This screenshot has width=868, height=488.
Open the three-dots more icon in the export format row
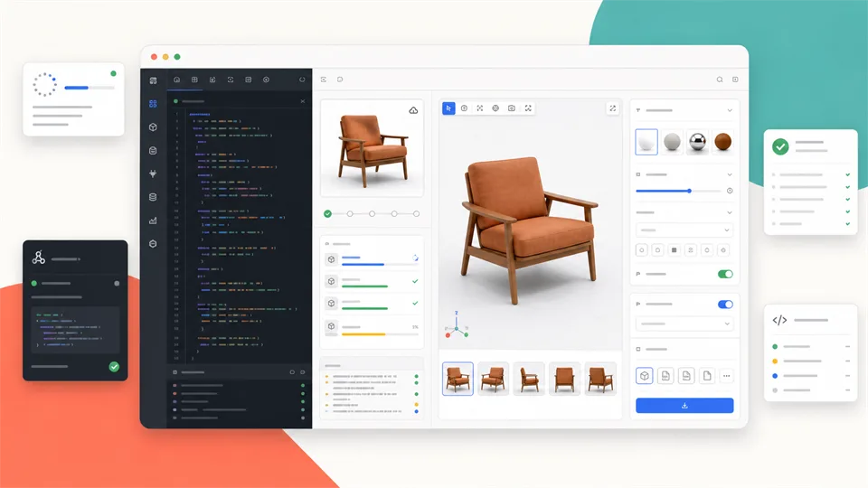coord(726,376)
